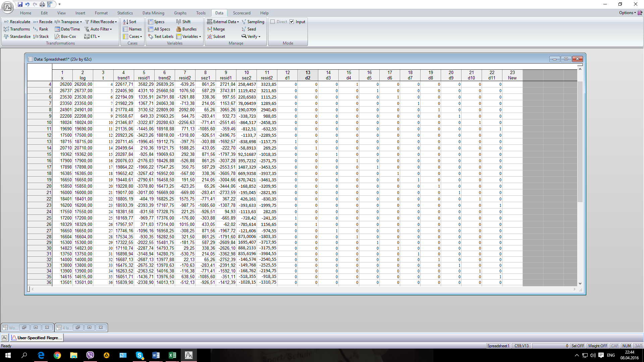Click the Sort cases icon
The image size is (644, 362).
[125, 22]
